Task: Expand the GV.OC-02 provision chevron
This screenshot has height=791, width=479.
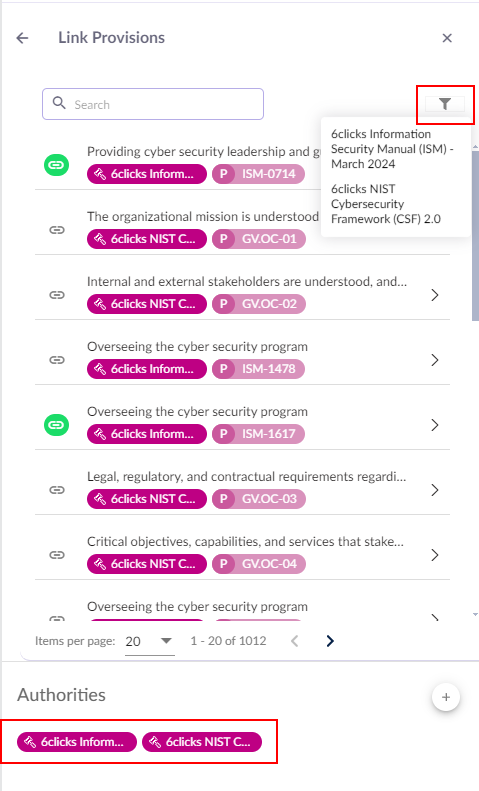Action: click(435, 295)
